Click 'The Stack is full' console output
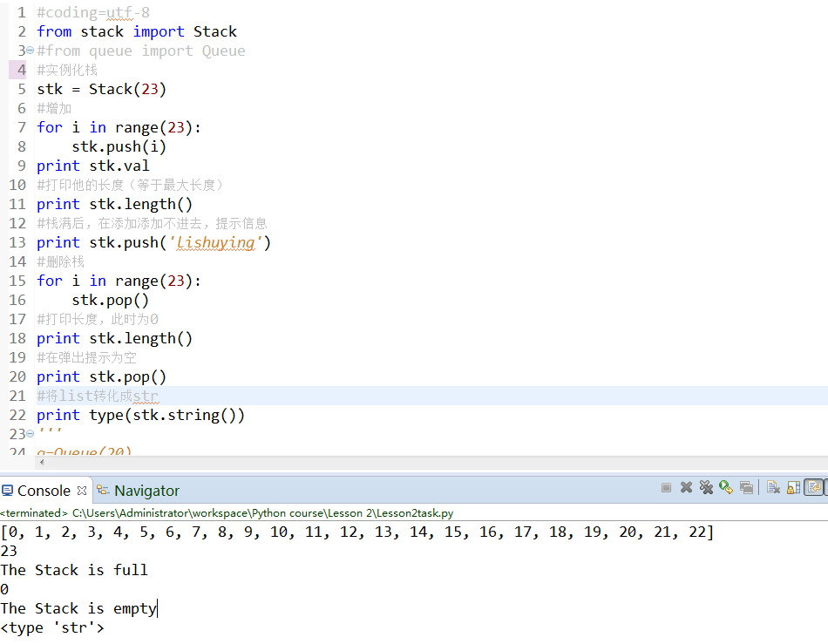This screenshot has height=644, width=828. tap(74, 570)
